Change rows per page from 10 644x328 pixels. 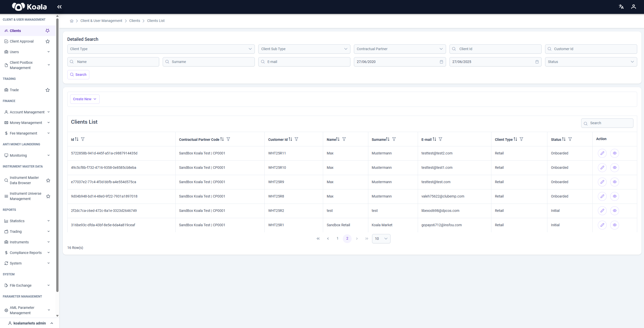pyautogui.click(x=381, y=239)
